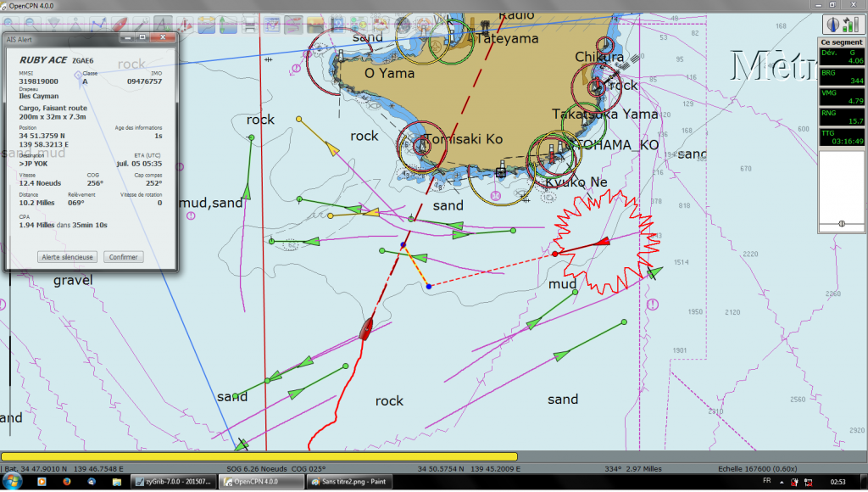Click the VMG 4.79 readout
Image resolution: width=868 pixels, height=492 pixels.
tap(842, 97)
